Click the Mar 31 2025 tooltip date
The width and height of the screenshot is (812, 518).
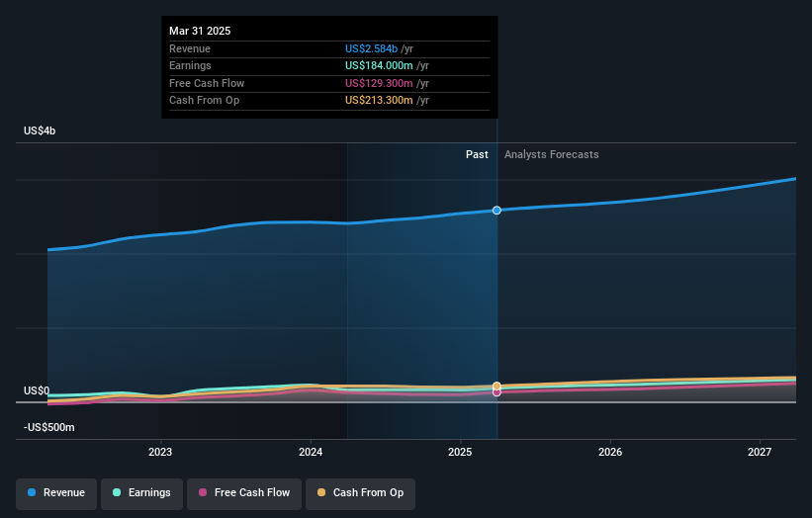200,31
